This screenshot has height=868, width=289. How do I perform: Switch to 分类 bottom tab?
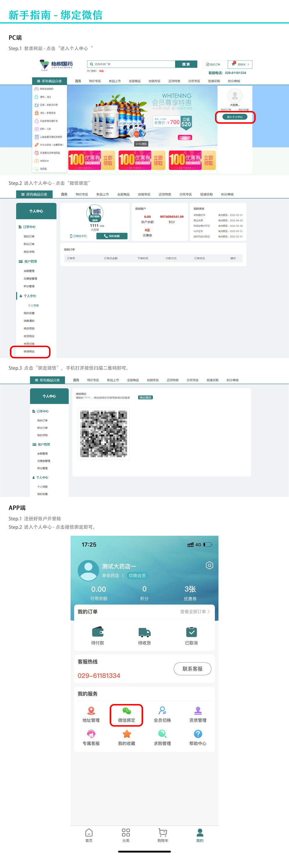coord(126,835)
